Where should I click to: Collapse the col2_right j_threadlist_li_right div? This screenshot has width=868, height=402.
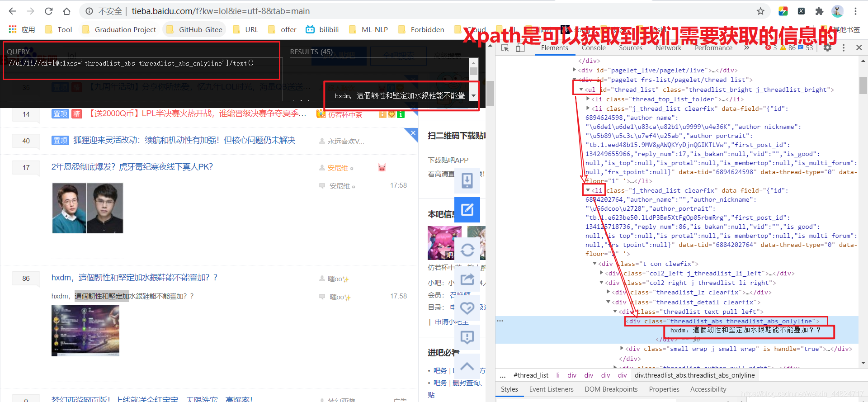pyautogui.click(x=601, y=283)
